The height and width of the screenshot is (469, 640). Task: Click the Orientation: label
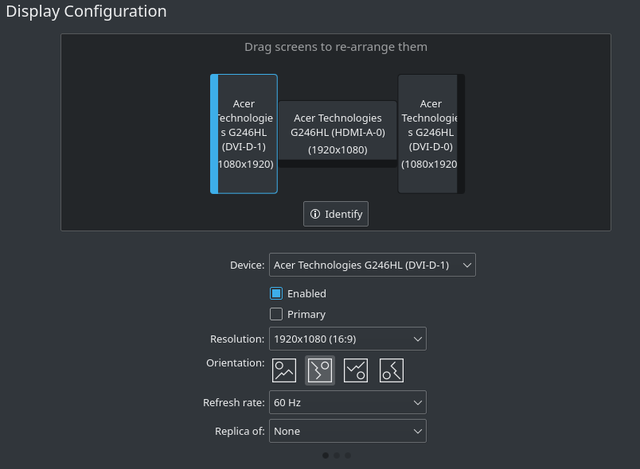[x=236, y=363]
